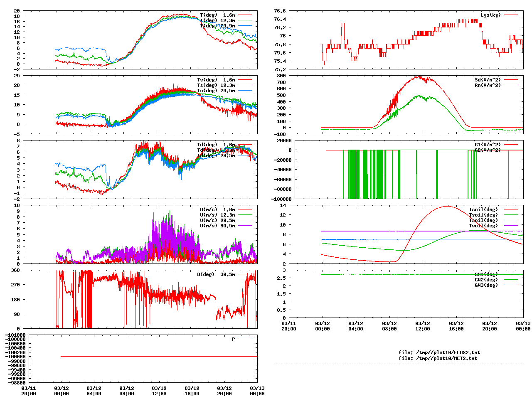The height and width of the screenshot is (399, 532).
Task: Click the file path '/tmp//plot10/FLUX2.txt'
Action: [448, 352]
